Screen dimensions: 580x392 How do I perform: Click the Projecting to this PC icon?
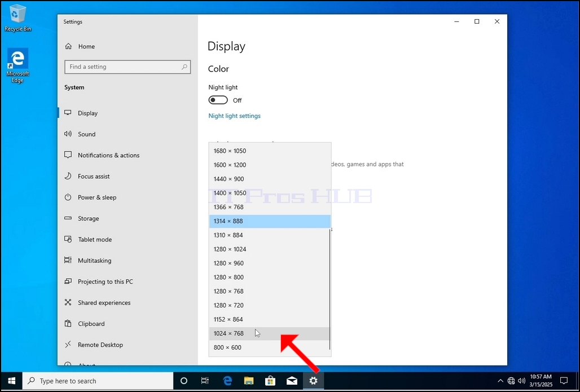click(68, 281)
